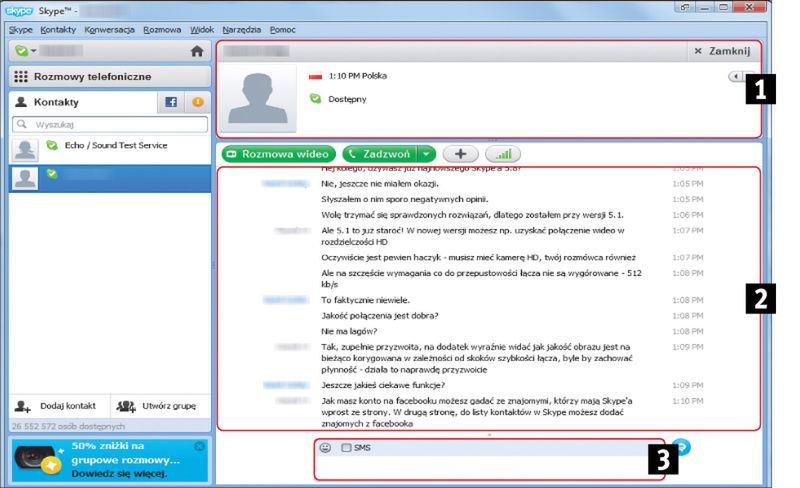Click the Skype logo in title bar
The height and width of the screenshot is (488, 800).
(x=19, y=10)
